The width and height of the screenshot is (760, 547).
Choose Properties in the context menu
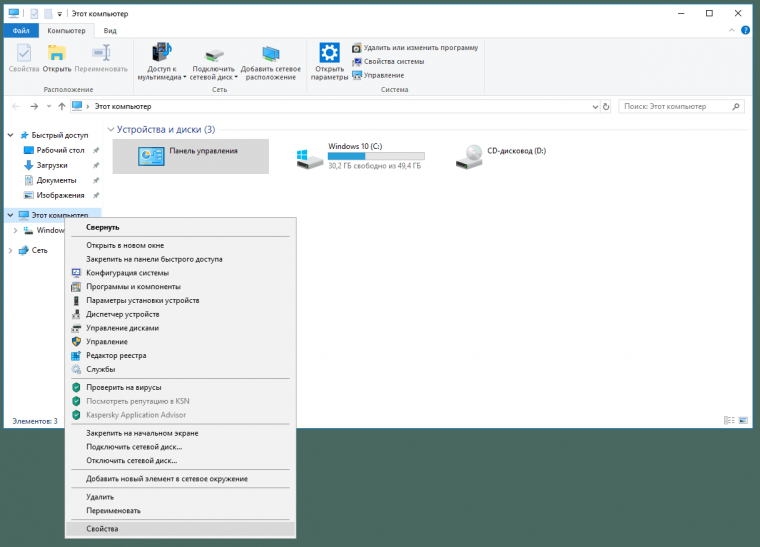coord(102,528)
